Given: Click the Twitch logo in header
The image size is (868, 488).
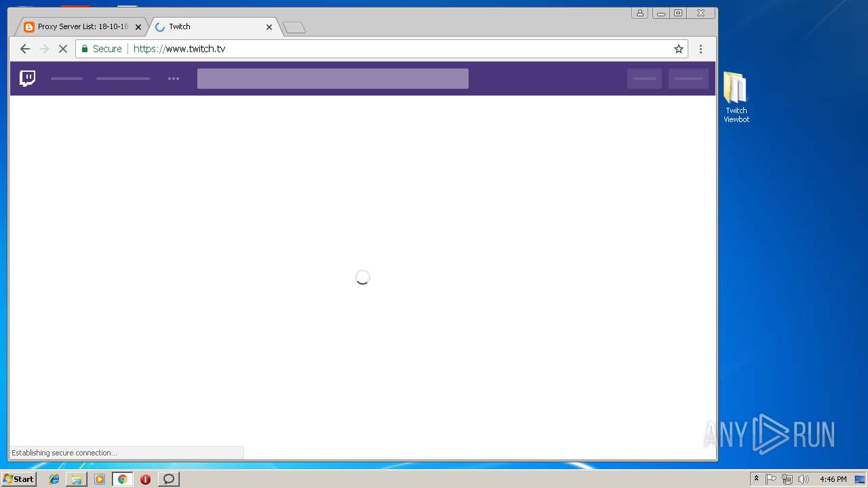Looking at the screenshot, I should 28,79.
